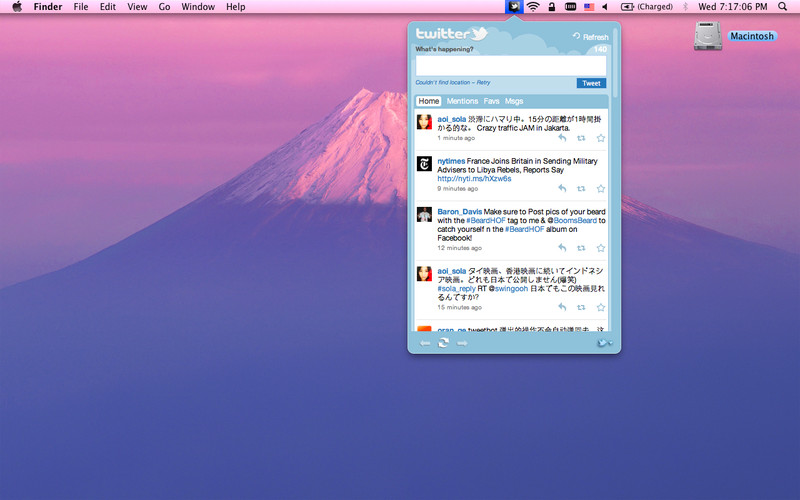Image resolution: width=800 pixels, height=500 pixels.
Task: Click the volume speaker icon
Action: coord(606,7)
